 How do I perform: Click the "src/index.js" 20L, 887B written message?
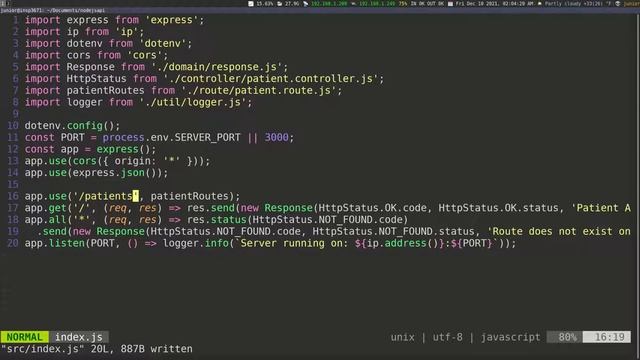[97, 349]
